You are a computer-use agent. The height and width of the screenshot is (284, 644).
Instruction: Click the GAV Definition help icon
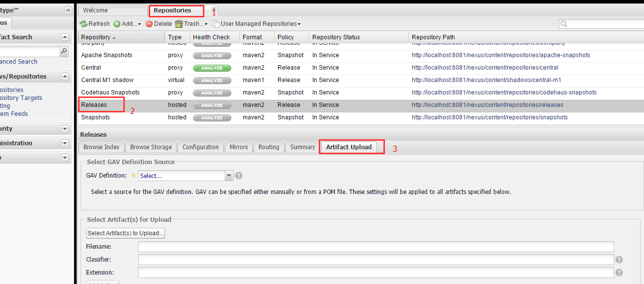click(x=239, y=176)
